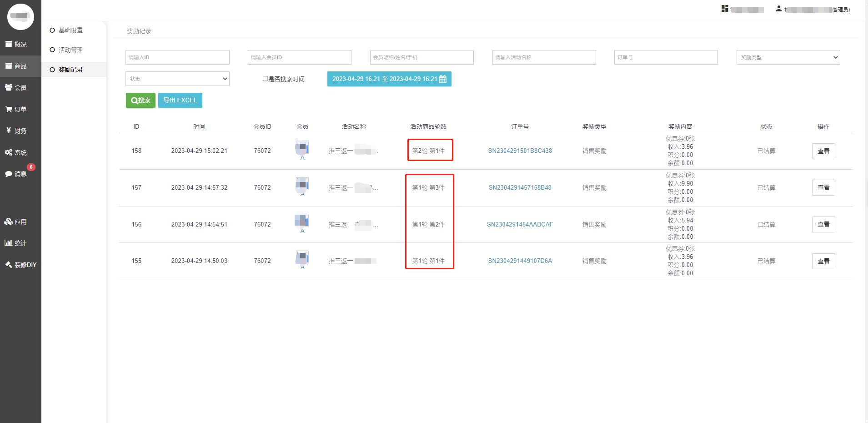Click the green 搜索 search button
Image resolution: width=868 pixels, height=423 pixels.
click(x=140, y=100)
